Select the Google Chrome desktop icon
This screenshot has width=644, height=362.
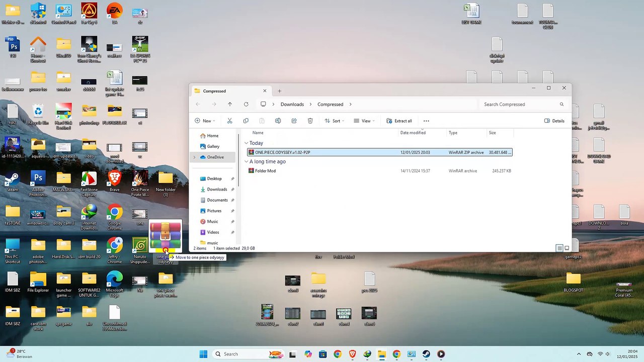pyautogui.click(x=115, y=218)
